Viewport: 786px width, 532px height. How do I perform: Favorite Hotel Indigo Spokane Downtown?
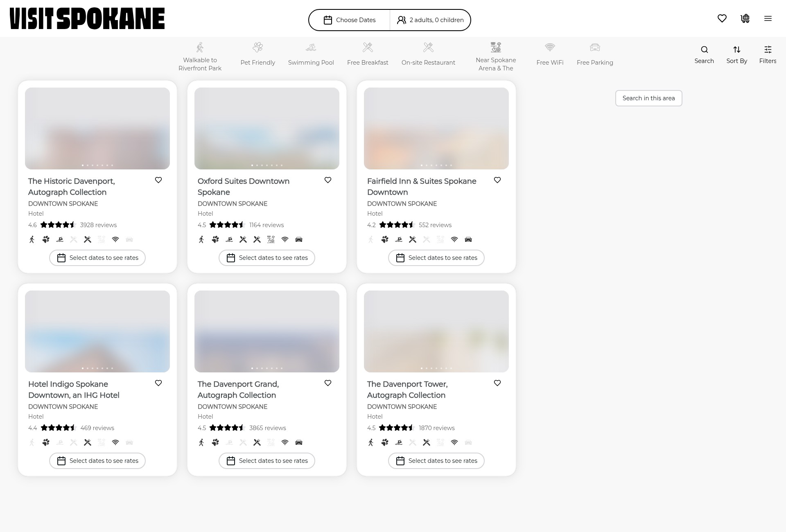pyautogui.click(x=158, y=383)
